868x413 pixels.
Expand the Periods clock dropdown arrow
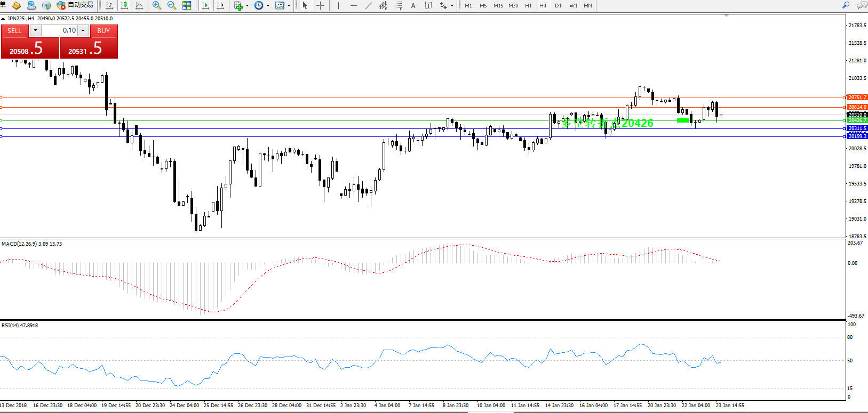pos(268,6)
